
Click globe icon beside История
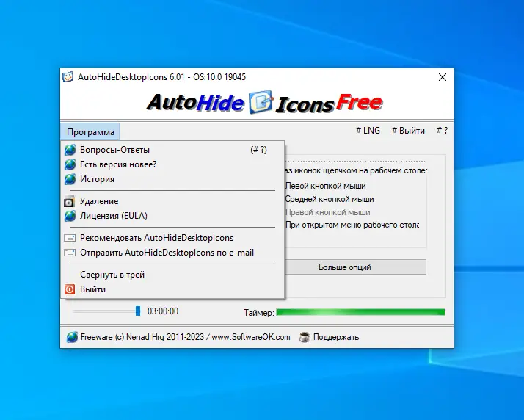pos(70,179)
